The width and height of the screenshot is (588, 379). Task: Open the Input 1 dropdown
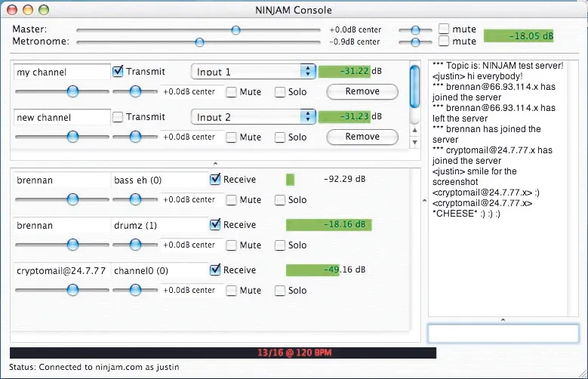(x=254, y=71)
